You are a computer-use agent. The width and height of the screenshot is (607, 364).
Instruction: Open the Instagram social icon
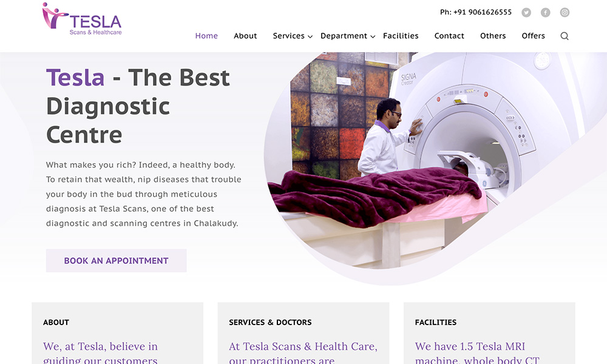click(565, 12)
